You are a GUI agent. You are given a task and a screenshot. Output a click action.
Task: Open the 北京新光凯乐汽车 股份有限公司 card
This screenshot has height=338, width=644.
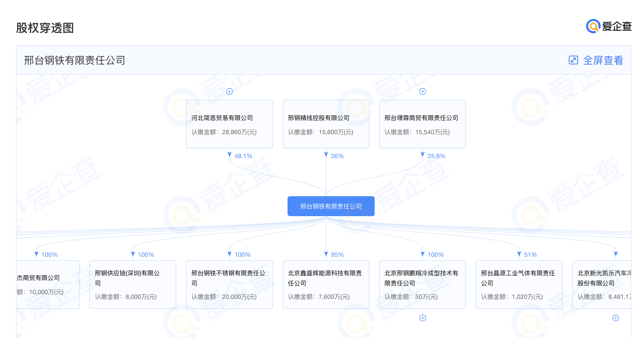(x=602, y=284)
